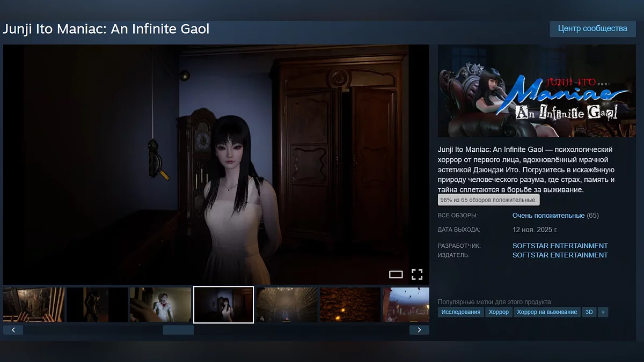Click the ИЗДАТЕЛЬ: label
Screen dimensions: 644x362
[x=453, y=255]
